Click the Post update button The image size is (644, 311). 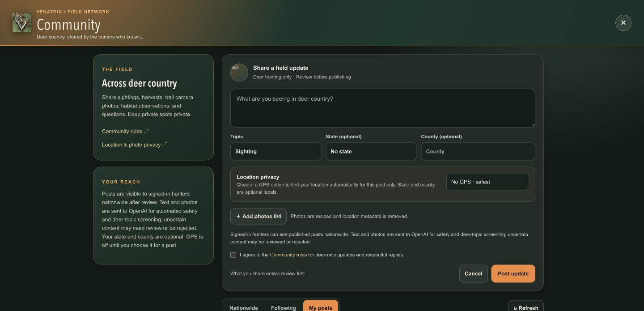[513, 273]
